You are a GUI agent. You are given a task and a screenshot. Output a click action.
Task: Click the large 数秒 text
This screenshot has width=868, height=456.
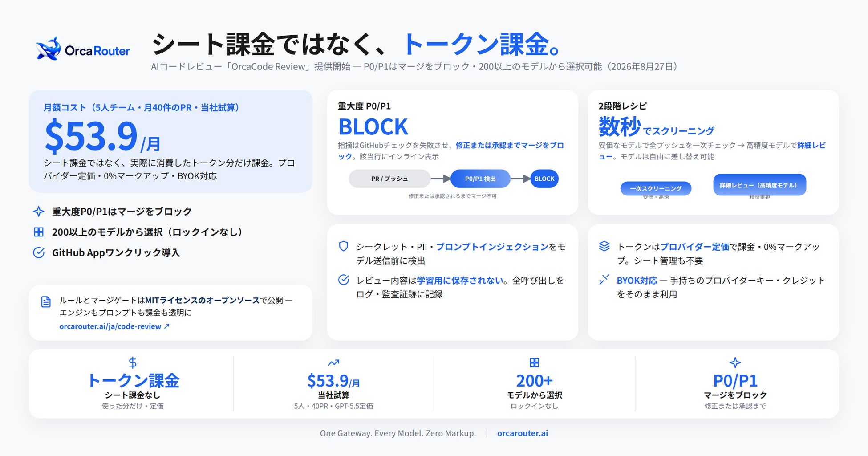(x=620, y=126)
